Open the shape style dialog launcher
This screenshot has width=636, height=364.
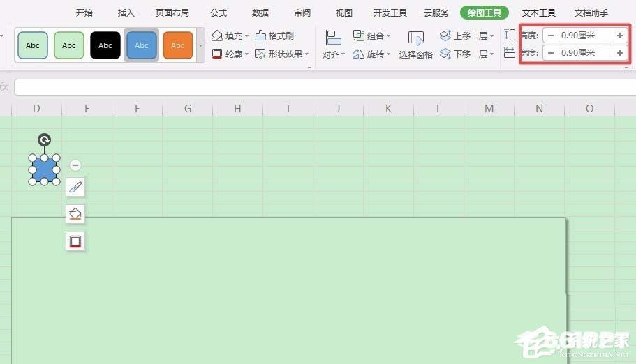[309, 66]
